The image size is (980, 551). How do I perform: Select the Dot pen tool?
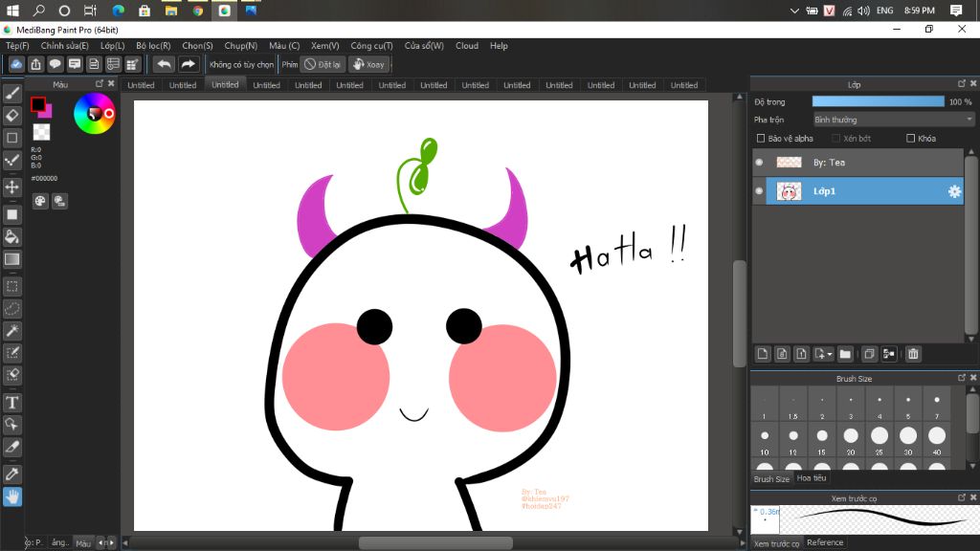pyautogui.click(x=11, y=160)
